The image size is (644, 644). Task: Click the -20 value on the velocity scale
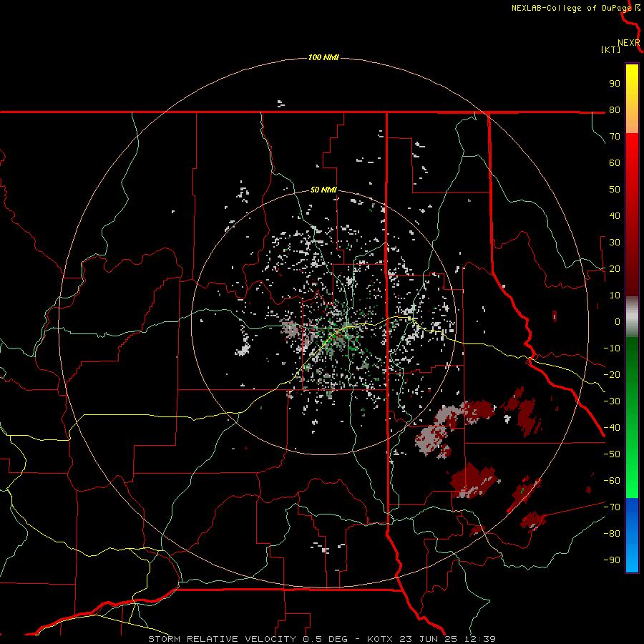[612, 374]
